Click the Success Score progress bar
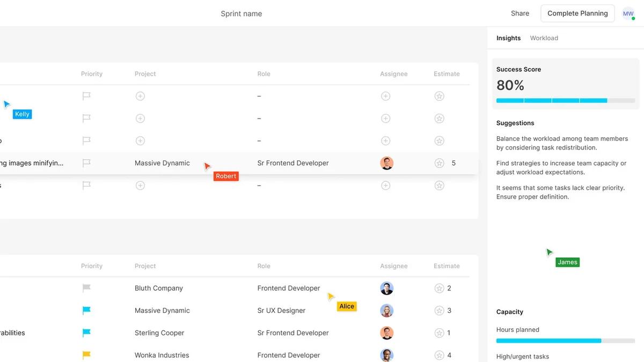The width and height of the screenshot is (644, 362). (x=565, y=100)
